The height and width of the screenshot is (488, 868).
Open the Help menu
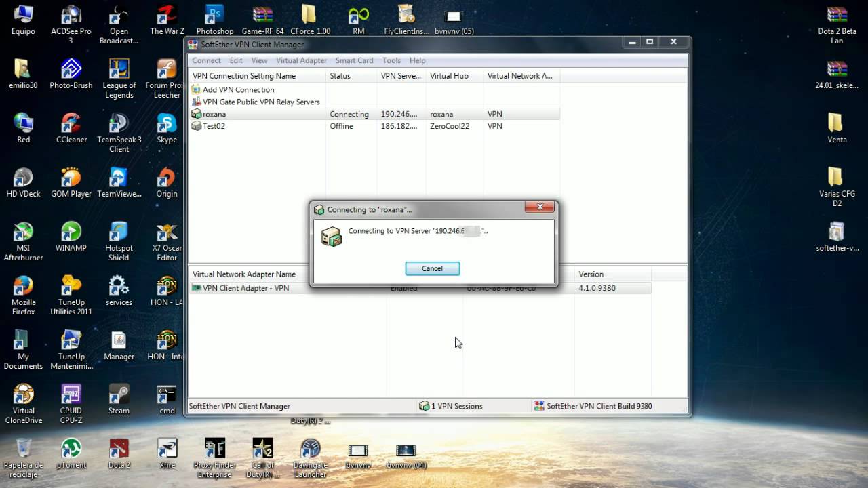tap(417, 60)
